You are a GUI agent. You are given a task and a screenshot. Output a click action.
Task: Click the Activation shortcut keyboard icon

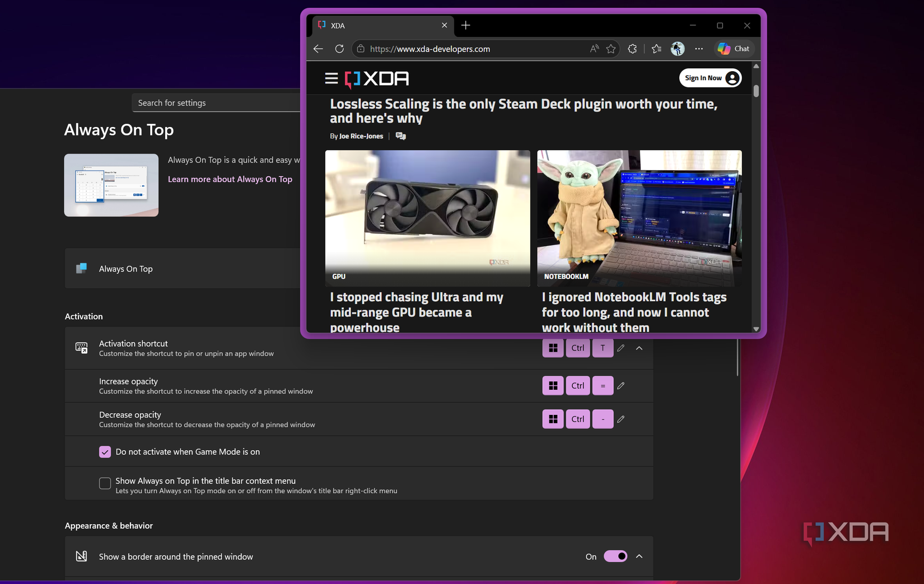pos(82,348)
